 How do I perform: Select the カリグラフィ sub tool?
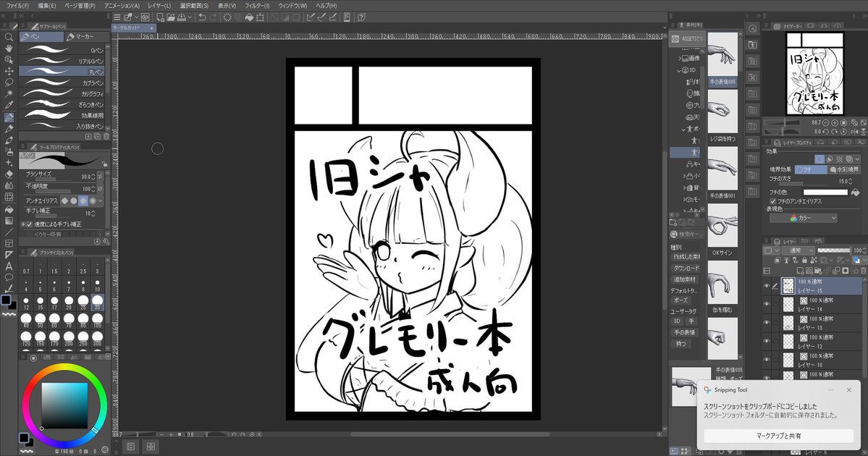coord(62,93)
